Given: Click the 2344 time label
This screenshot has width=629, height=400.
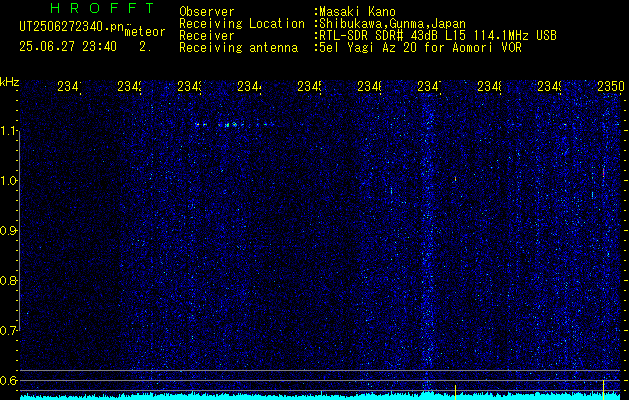Looking at the screenshot, I should 249,86.
